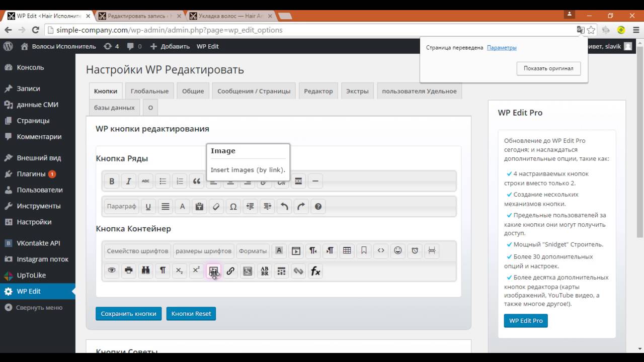Select the Omega special character button
644x362 pixels.
point(233,207)
